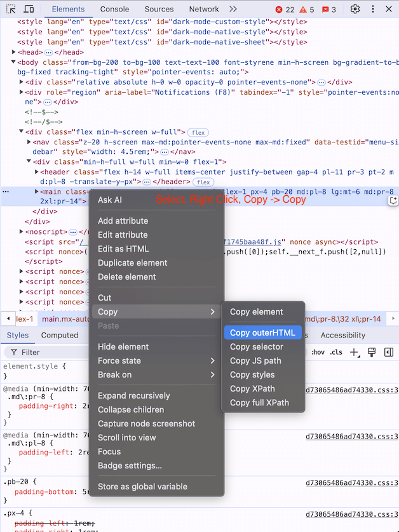Viewport: 399px width, 532px height.
Task: Toggle :hov element state button
Action: (318, 352)
